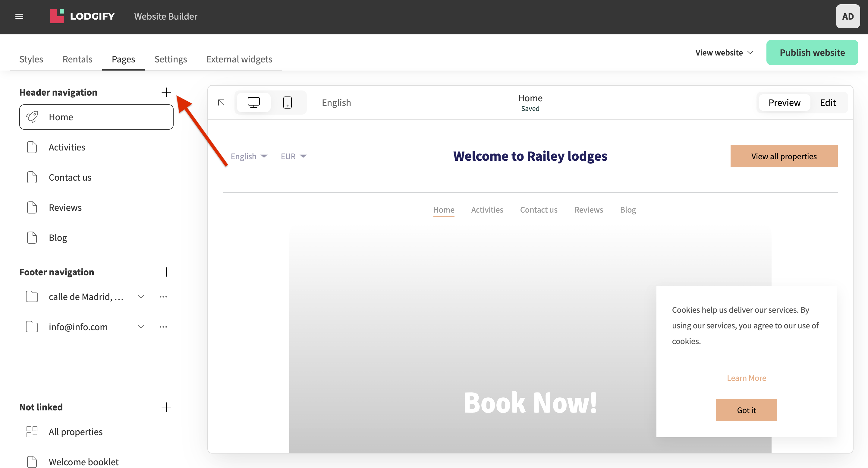The width and height of the screenshot is (868, 468).
Task: Select the Contact us page in sidebar
Action: 96,177
